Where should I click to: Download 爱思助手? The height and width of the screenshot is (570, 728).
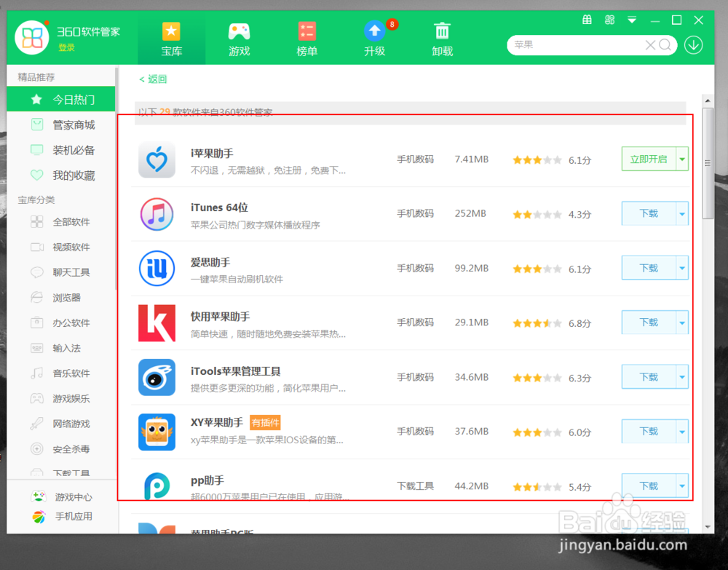[x=649, y=268]
